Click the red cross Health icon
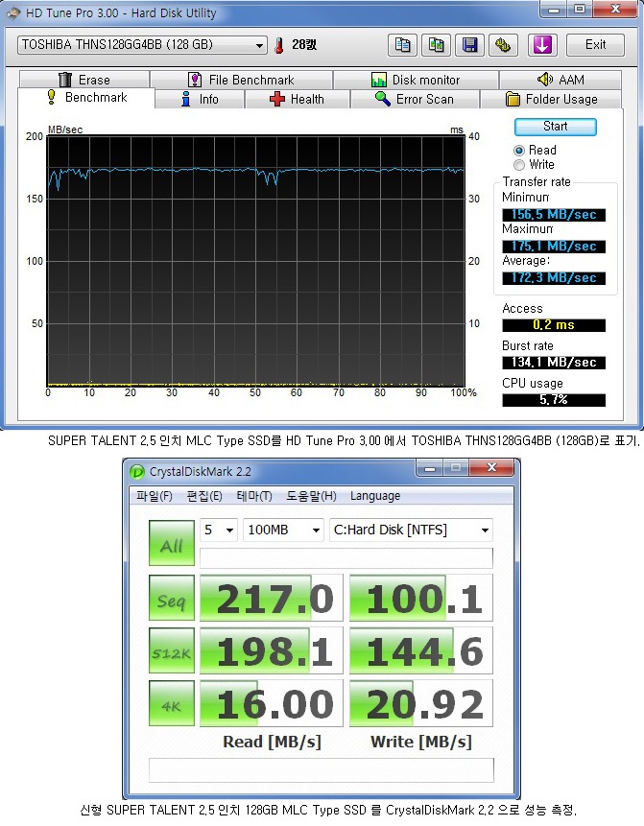The width and height of the screenshot is (644, 826). click(277, 99)
